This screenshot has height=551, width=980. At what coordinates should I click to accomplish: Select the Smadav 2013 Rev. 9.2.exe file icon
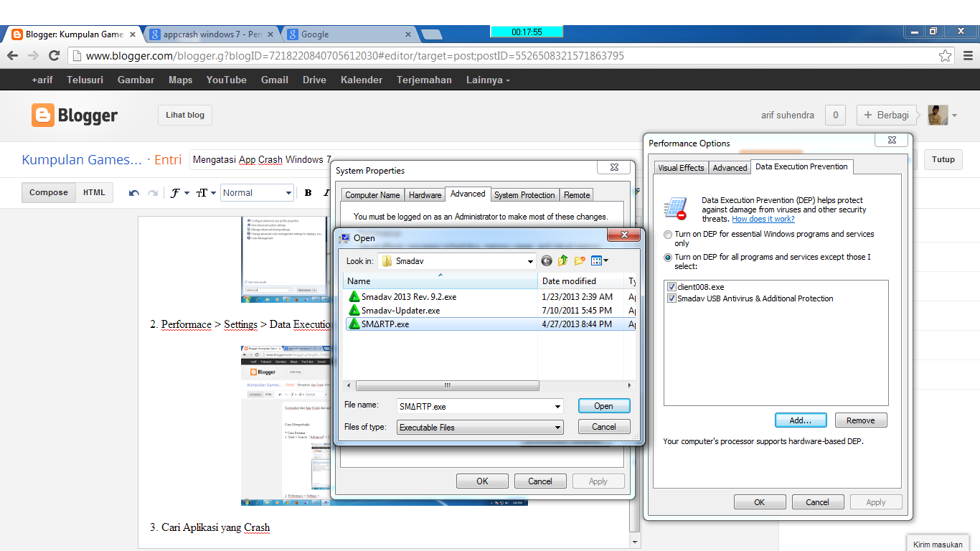pyautogui.click(x=354, y=296)
